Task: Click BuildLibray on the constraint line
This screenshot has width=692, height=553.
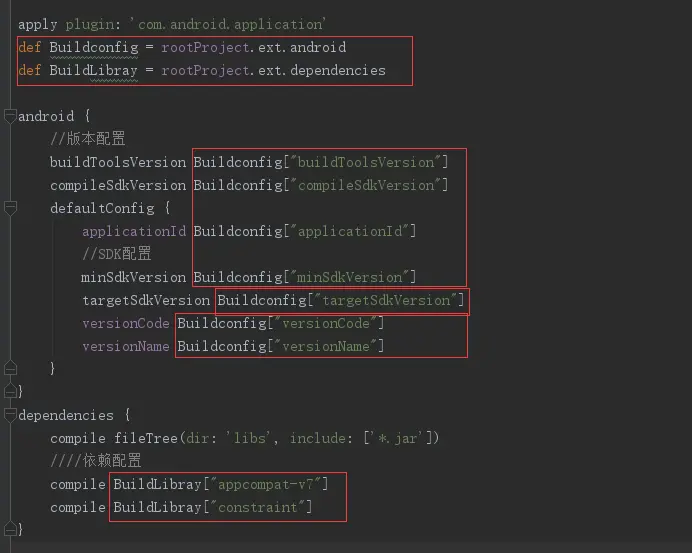Action: pyautogui.click(x=158, y=507)
